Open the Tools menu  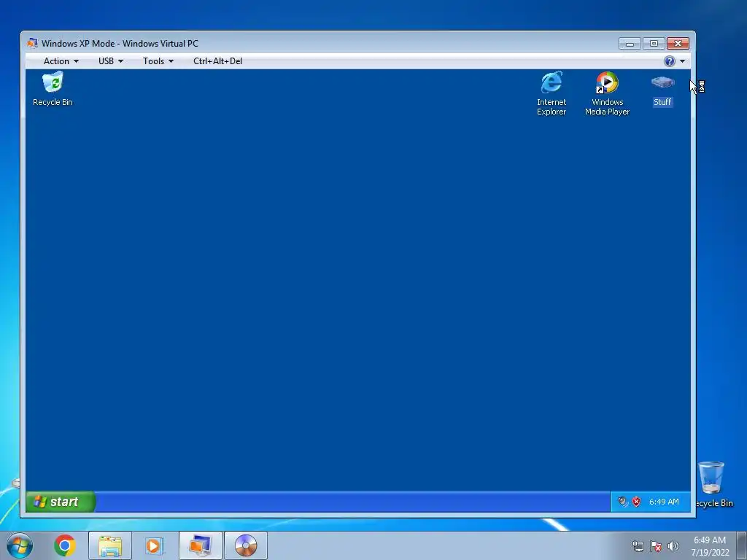pyautogui.click(x=158, y=61)
